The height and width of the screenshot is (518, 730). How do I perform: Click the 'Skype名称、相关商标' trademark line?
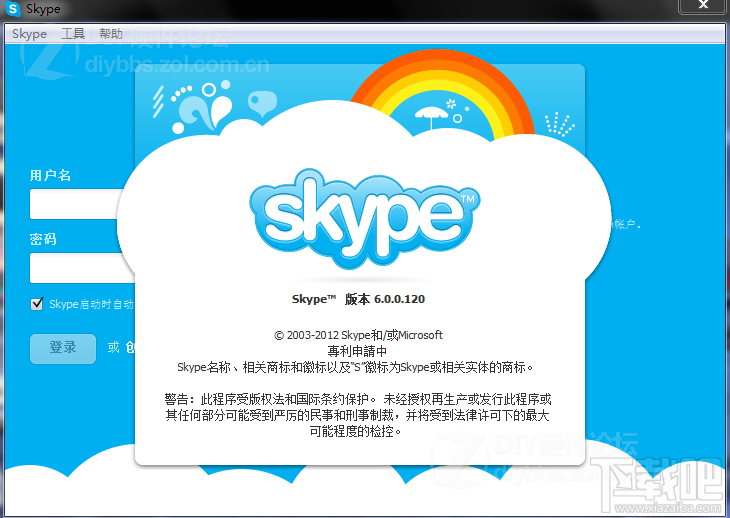(356, 367)
